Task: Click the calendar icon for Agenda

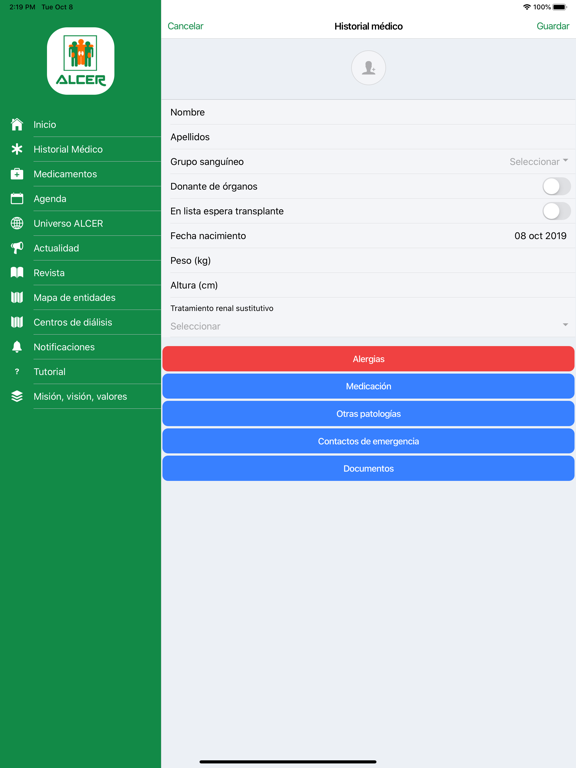Action: tap(17, 198)
